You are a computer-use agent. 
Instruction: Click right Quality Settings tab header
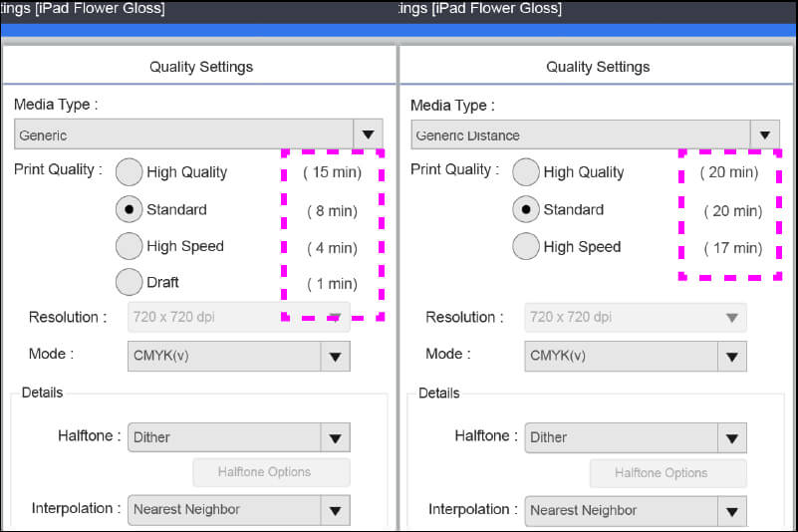[x=598, y=67]
